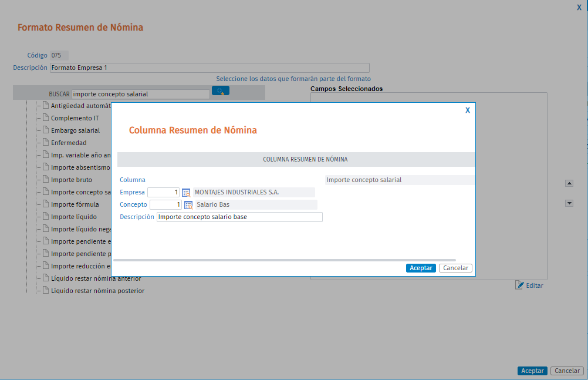Viewport: 588px width, 380px height.
Task: Edit the dialog Descripción text field
Action: click(x=239, y=217)
